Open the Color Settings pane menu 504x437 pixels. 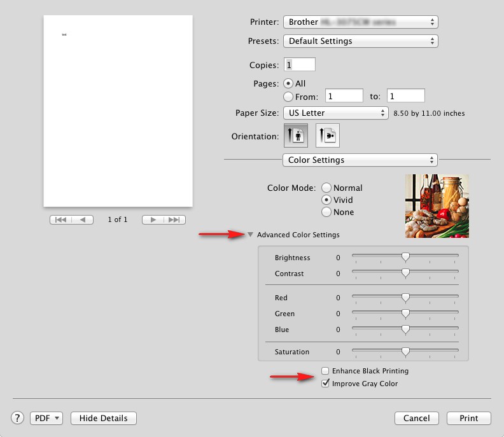click(360, 160)
